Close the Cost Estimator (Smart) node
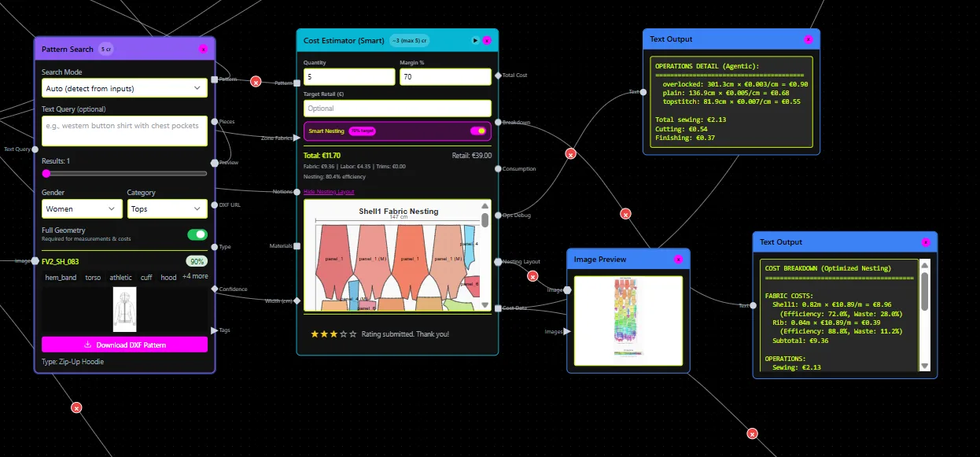Image resolution: width=980 pixels, height=457 pixels. tap(487, 40)
